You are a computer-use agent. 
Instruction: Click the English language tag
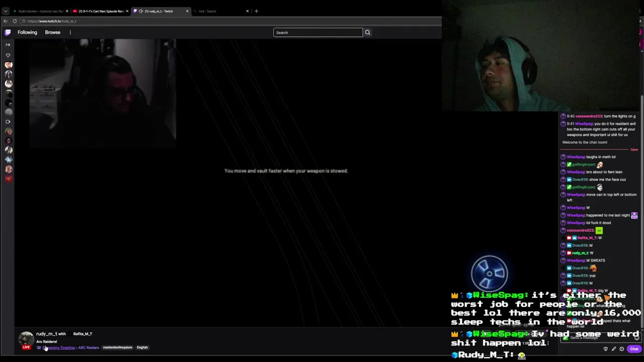[142, 347]
